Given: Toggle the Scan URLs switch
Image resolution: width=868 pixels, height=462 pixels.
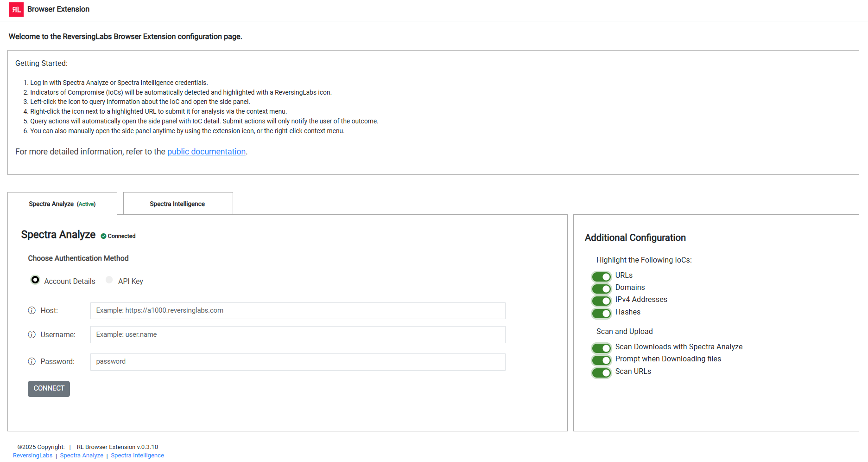Looking at the screenshot, I should click(602, 372).
